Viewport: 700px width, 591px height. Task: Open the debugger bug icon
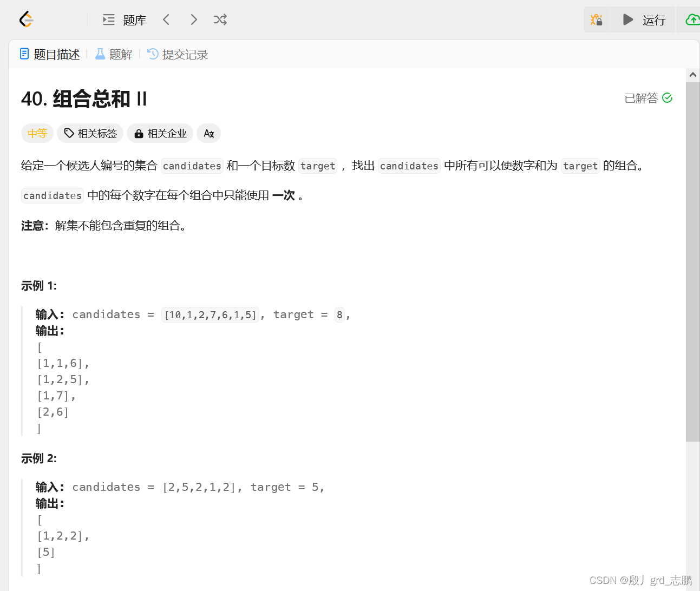(597, 20)
